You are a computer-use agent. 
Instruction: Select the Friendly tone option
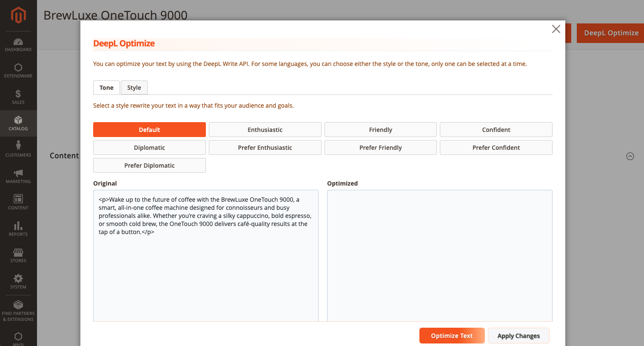[381, 130]
